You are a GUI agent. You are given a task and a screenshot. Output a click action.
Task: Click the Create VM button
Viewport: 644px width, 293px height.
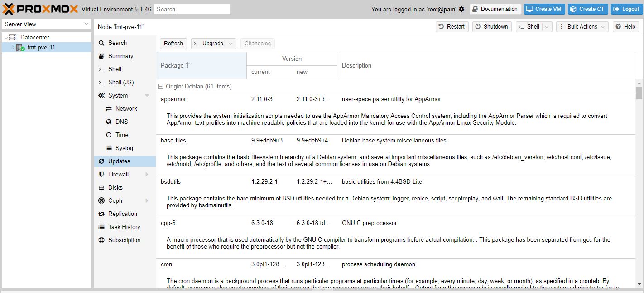(x=545, y=9)
